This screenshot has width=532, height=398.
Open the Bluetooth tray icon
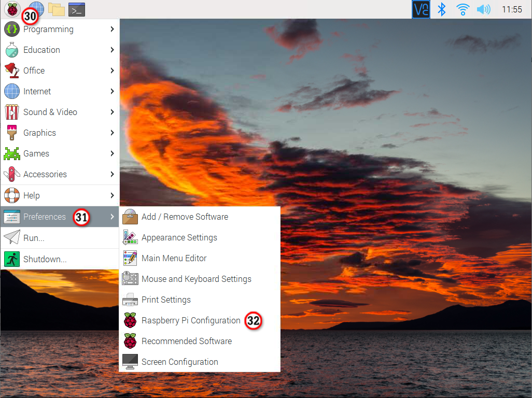(441, 9)
